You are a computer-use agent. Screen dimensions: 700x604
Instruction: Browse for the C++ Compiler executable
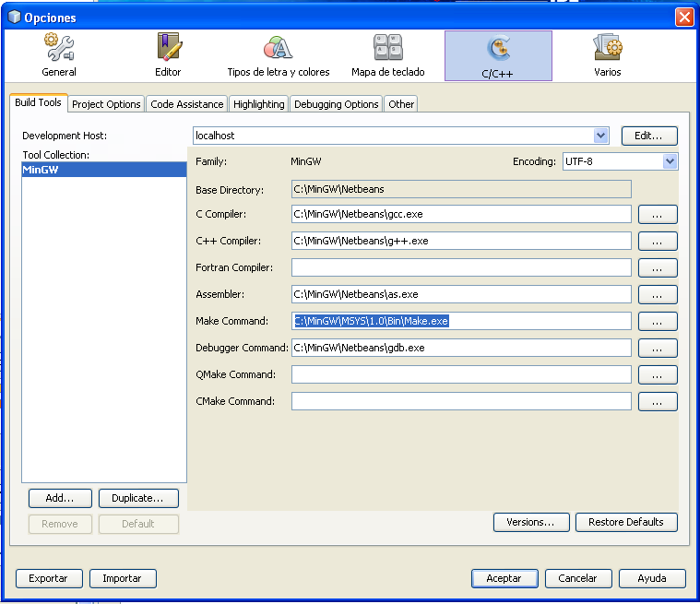pos(658,241)
